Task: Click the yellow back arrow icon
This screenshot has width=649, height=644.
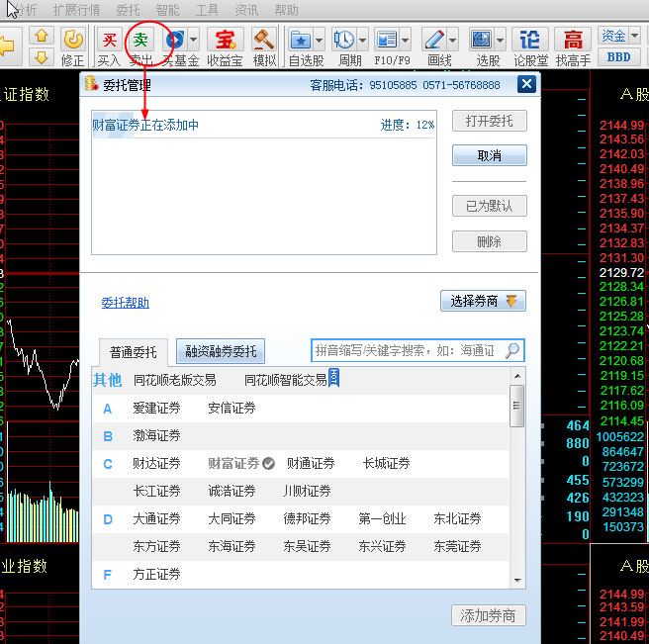Action: click(7, 46)
